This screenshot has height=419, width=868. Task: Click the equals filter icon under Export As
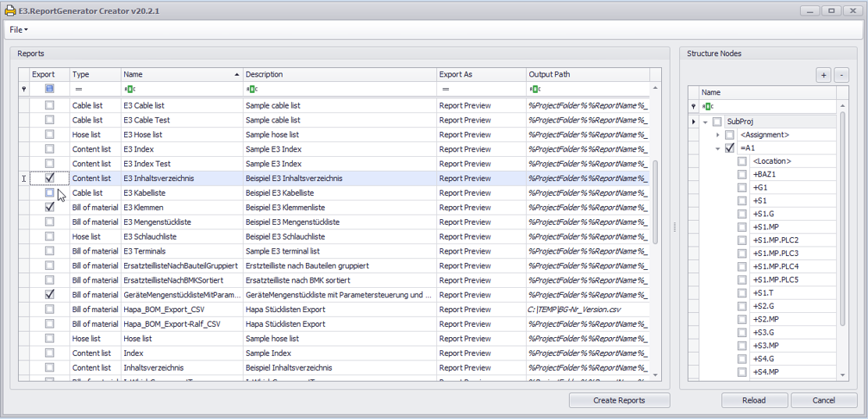(x=445, y=89)
